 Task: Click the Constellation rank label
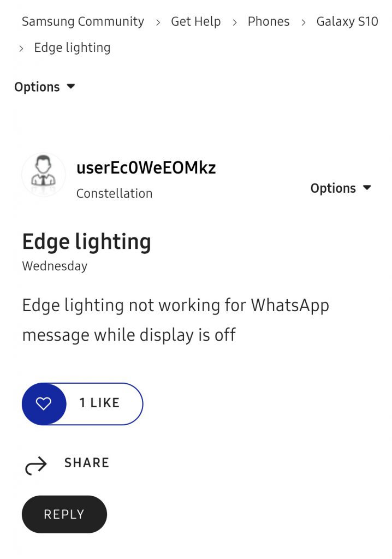114,193
